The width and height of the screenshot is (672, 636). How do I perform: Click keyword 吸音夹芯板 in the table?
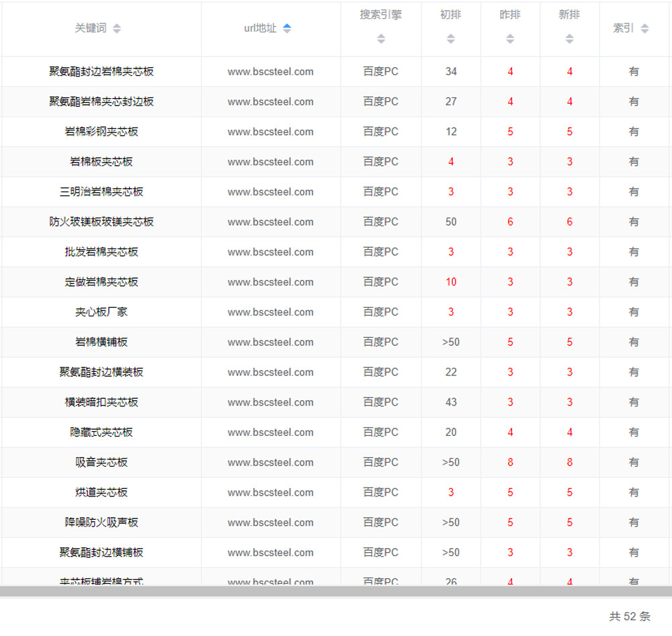[101, 462]
